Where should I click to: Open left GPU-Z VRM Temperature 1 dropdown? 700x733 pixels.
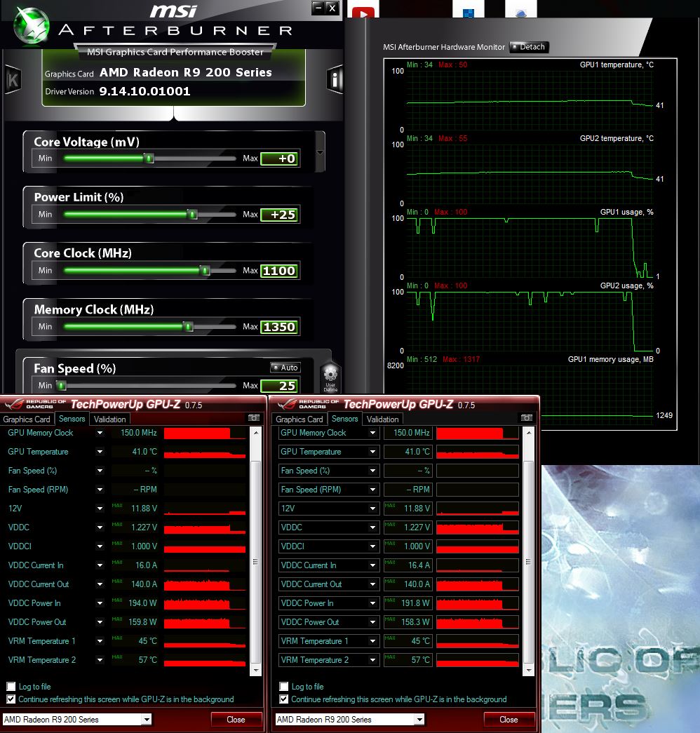pyautogui.click(x=100, y=641)
